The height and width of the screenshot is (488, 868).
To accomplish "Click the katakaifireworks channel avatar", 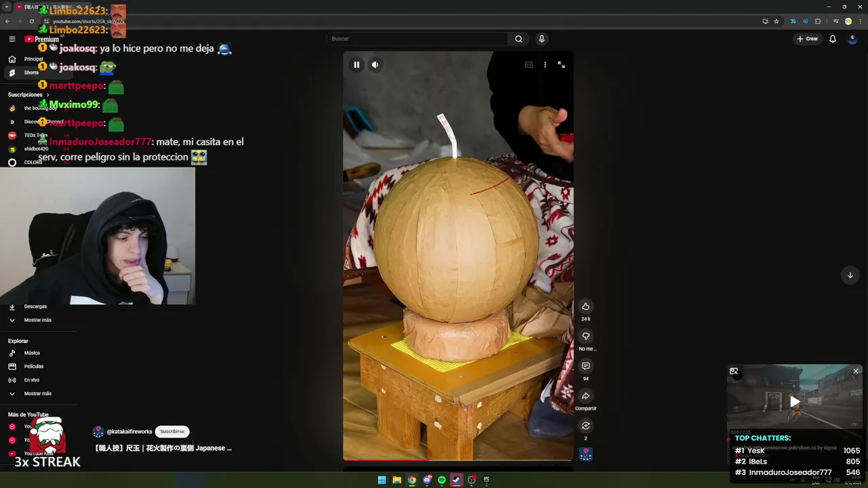I will point(98,432).
